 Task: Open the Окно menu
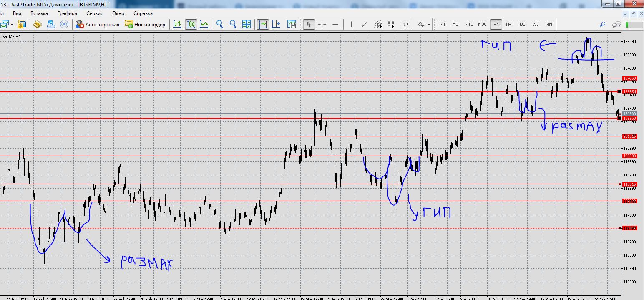(118, 13)
